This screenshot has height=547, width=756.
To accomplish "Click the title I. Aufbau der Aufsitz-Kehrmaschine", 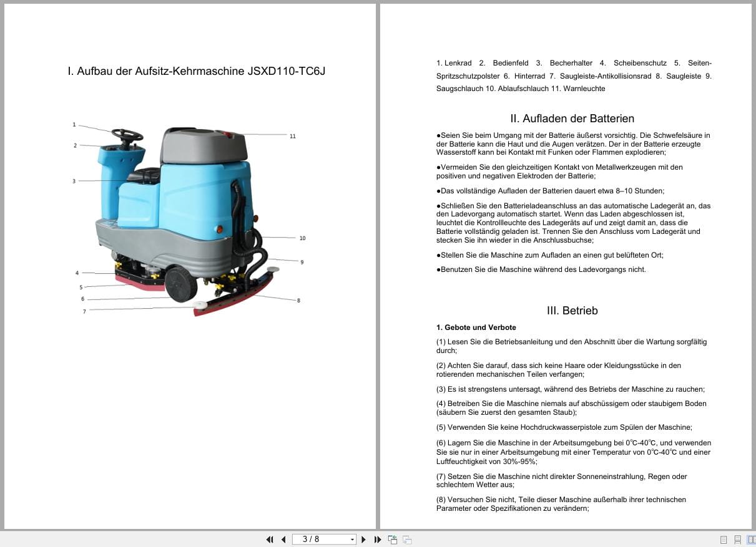I will pos(197,71).
